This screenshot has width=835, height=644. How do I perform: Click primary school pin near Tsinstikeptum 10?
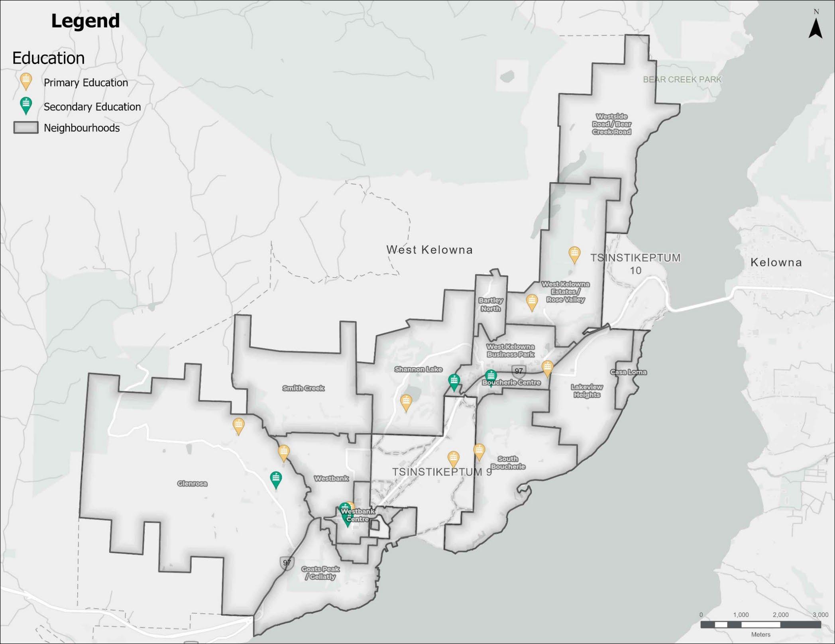(574, 254)
